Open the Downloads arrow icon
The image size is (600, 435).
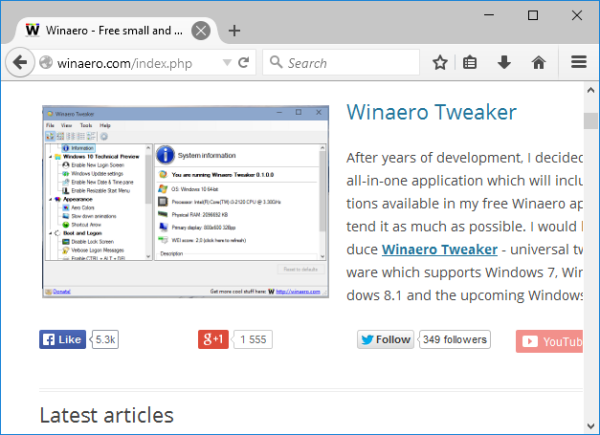pyautogui.click(x=504, y=62)
